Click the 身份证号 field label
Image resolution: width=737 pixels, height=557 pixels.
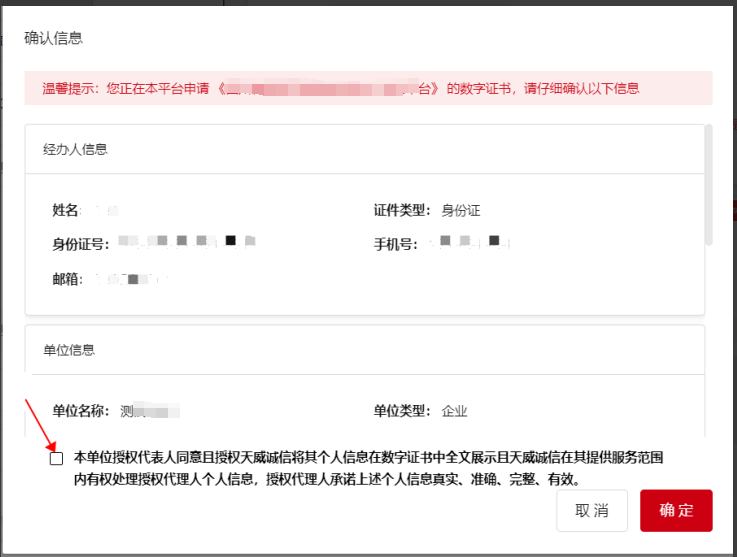(x=81, y=244)
